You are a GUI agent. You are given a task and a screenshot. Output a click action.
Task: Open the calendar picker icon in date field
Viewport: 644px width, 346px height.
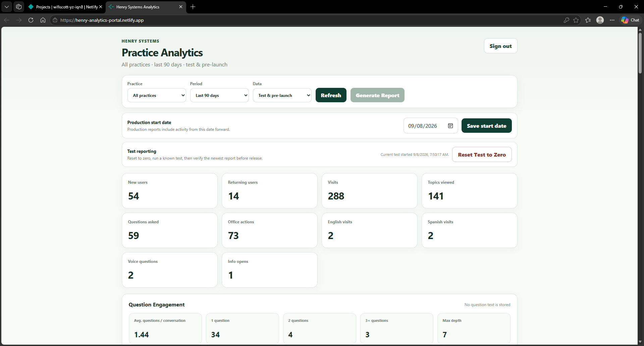click(x=450, y=126)
